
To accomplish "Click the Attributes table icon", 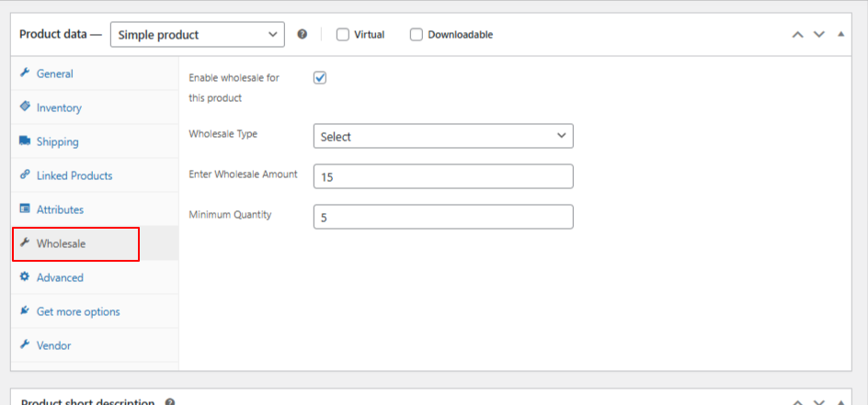I will (25, 209).
